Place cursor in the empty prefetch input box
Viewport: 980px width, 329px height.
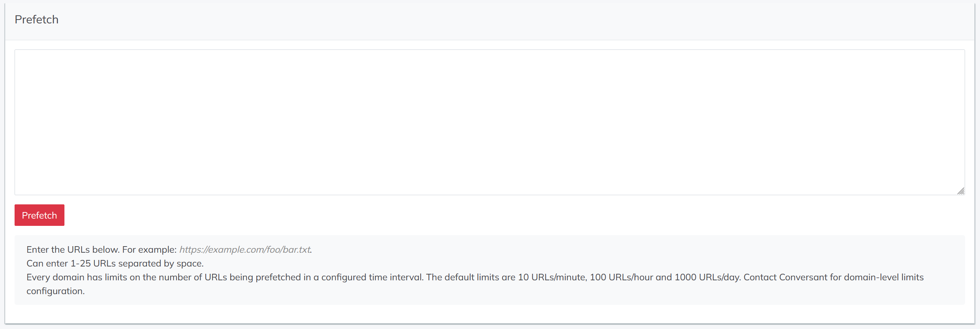coord(489,122)
